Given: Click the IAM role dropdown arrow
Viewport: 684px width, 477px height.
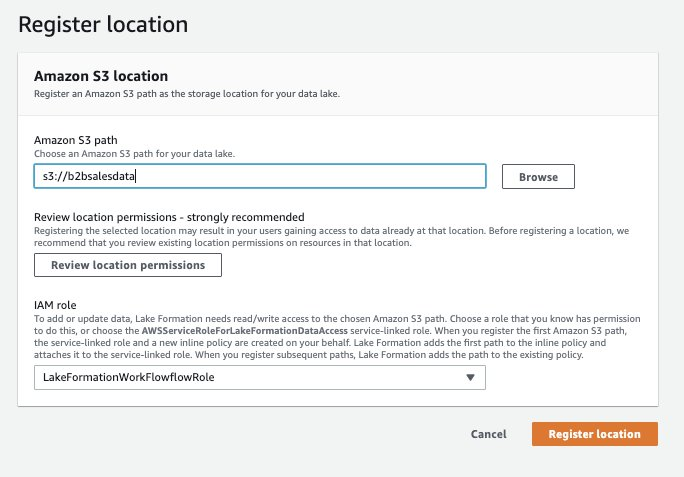Looking at the screenshot, I should [471, 377].
